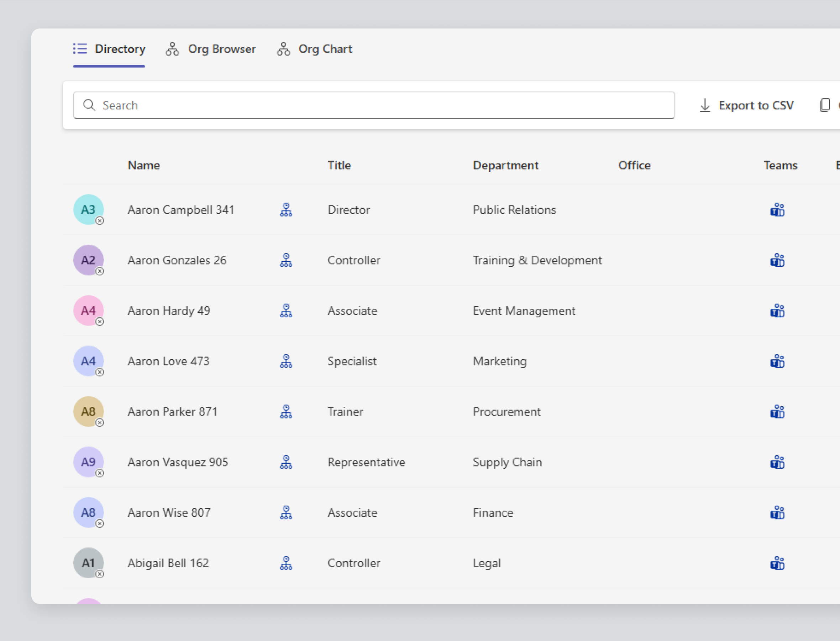Open org chart icon for Aaron Love 473
Viewport: 840px width, 641px height.
tap(286, 361)
